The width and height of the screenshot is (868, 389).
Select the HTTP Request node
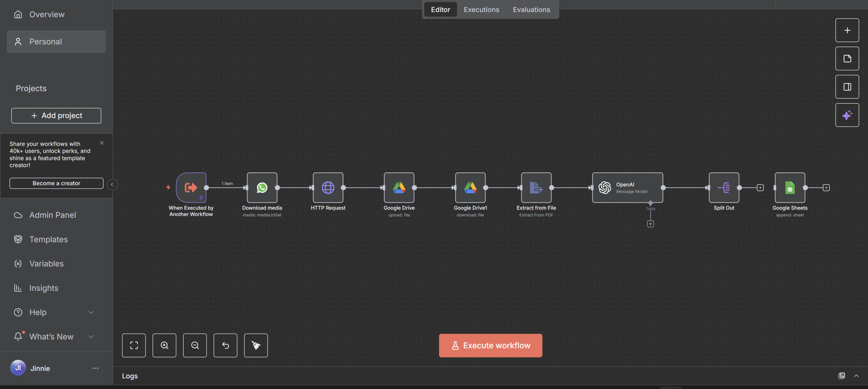(x=328, y=188)
